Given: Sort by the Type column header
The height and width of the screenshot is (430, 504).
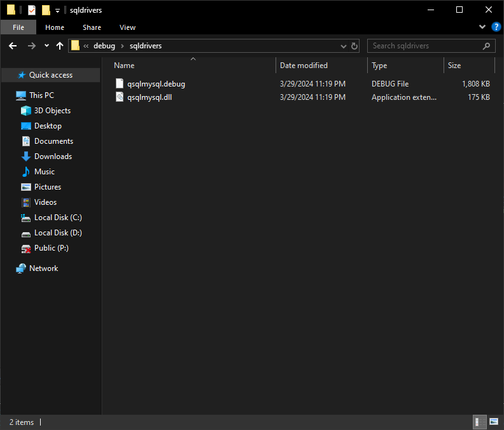Looking at the screenshot, I should tap(379, 66).
